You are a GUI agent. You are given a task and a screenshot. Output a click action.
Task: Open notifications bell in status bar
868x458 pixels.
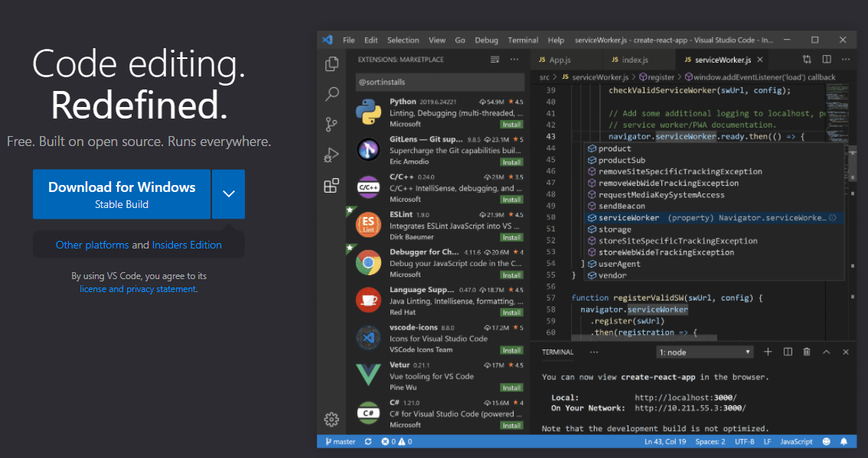coord(844,441)
